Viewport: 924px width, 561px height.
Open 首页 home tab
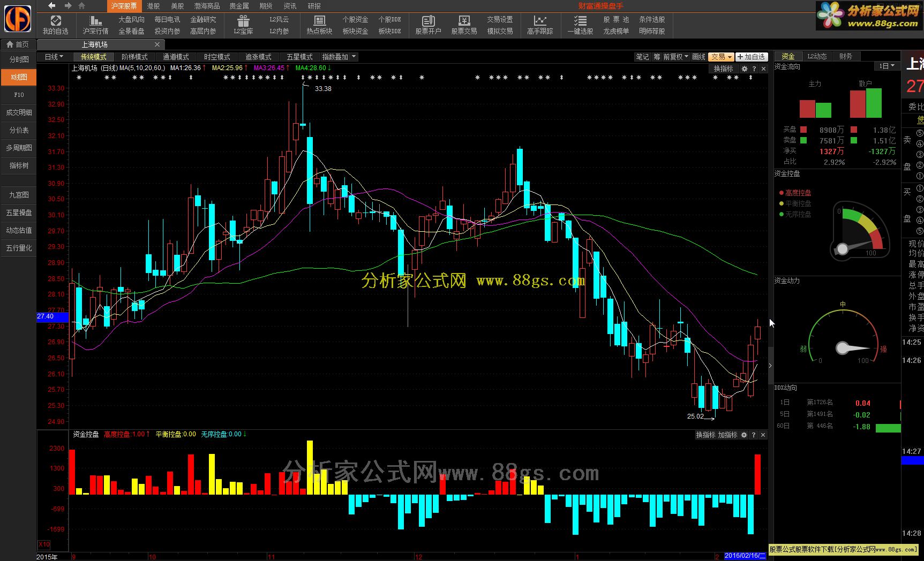18,44
